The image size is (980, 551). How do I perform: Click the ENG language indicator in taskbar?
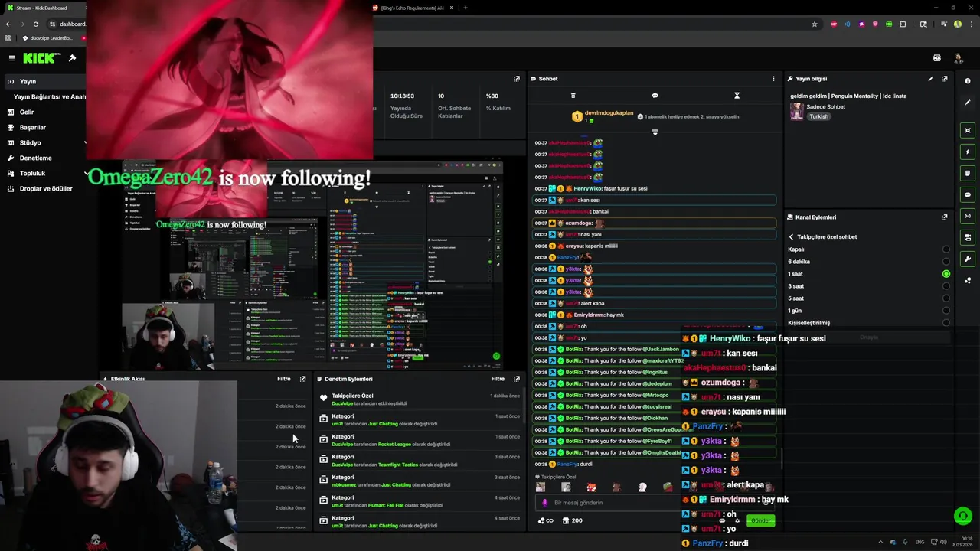920,542
